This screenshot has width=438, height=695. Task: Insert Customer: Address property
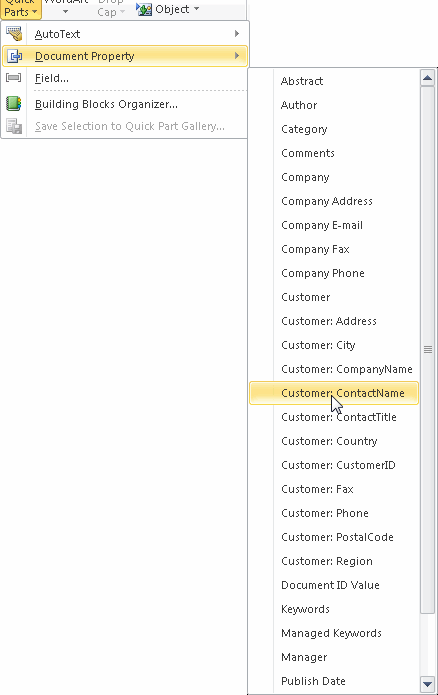(334, 321)
